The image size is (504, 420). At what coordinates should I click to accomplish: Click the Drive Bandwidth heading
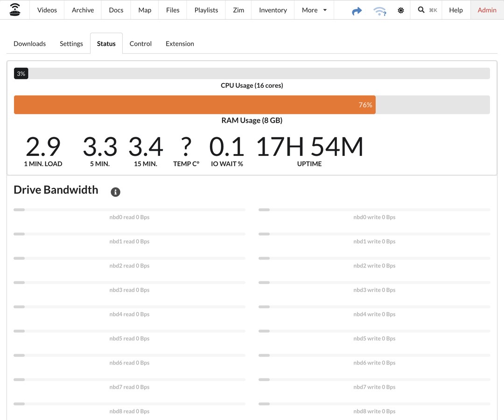coord(56,190)
